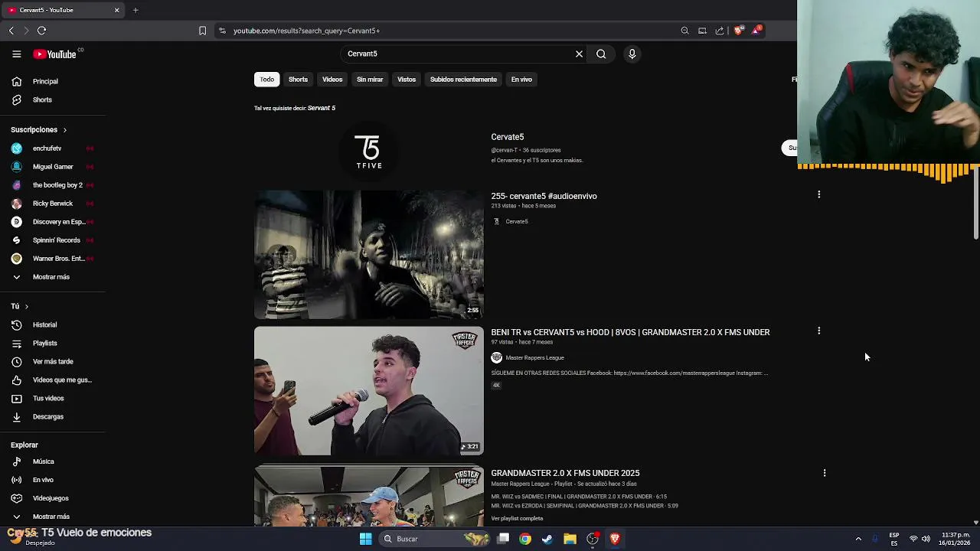Click the Servant 5 suggested spelling
This screenshot has width=980, height=551.
pyautogui.click(x=322, y=108)
